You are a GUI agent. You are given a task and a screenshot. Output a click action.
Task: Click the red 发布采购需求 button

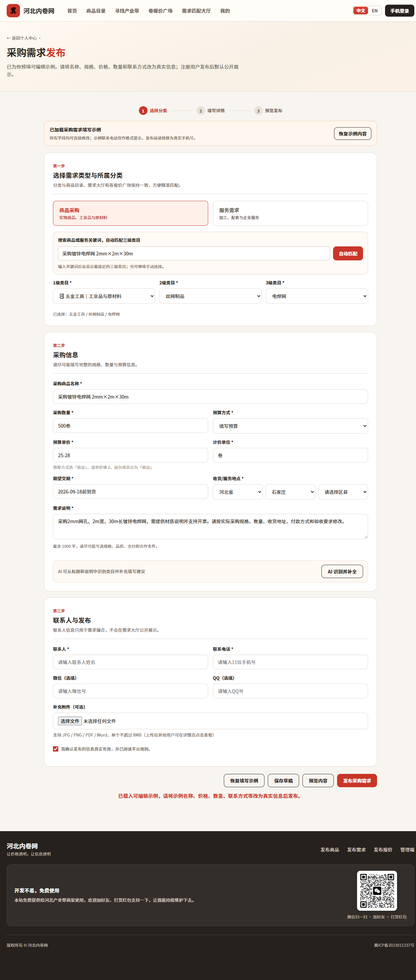point(357,781)
